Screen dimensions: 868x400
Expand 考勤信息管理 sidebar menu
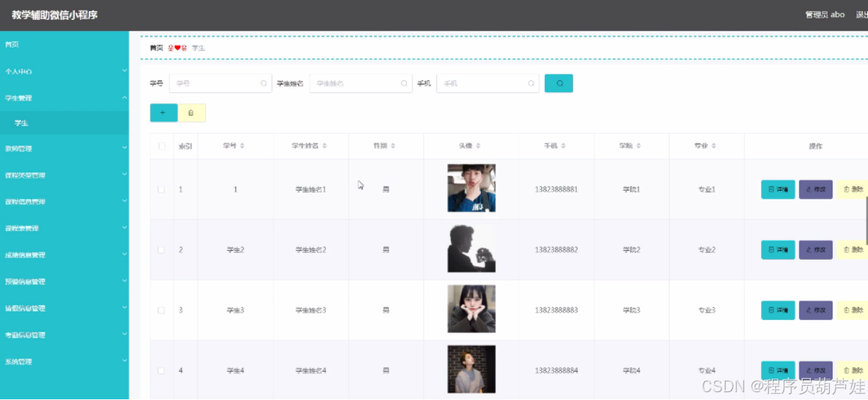click(64, 335)
